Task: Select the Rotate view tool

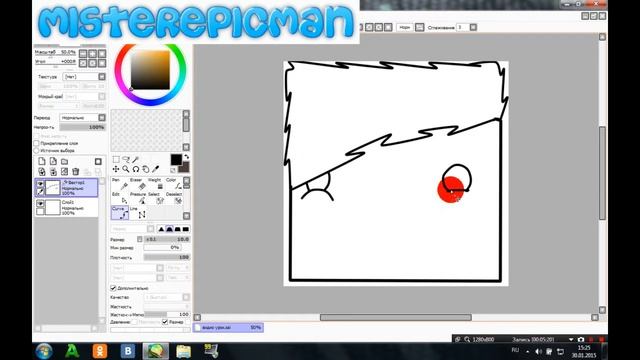Action: 136,169
